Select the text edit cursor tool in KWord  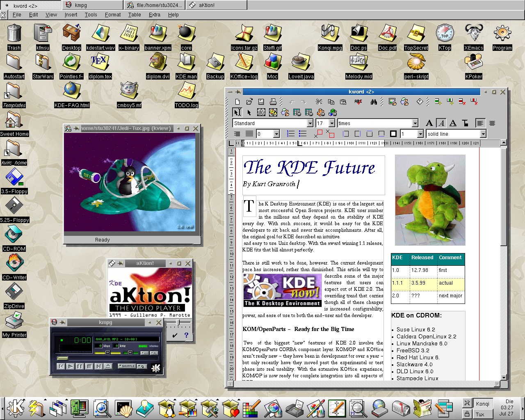[237, 112]
